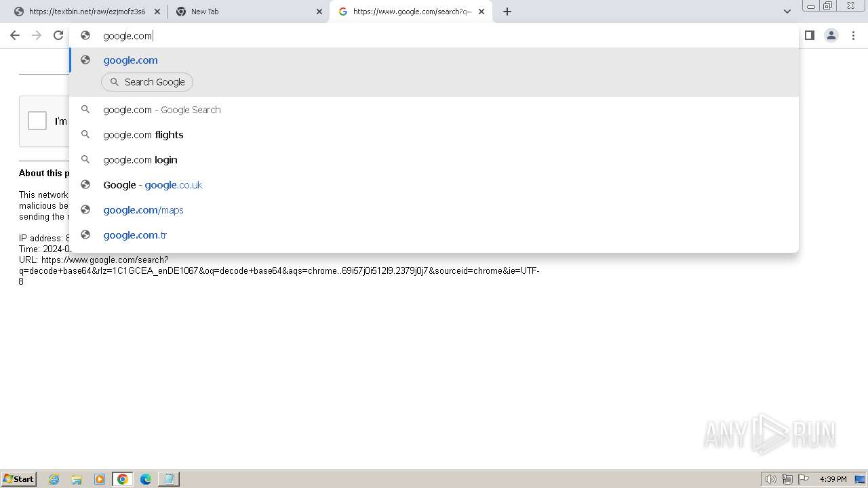Open Chrome's three-dot menu
This screenshot has width=868, height=488.
(853, 35)
